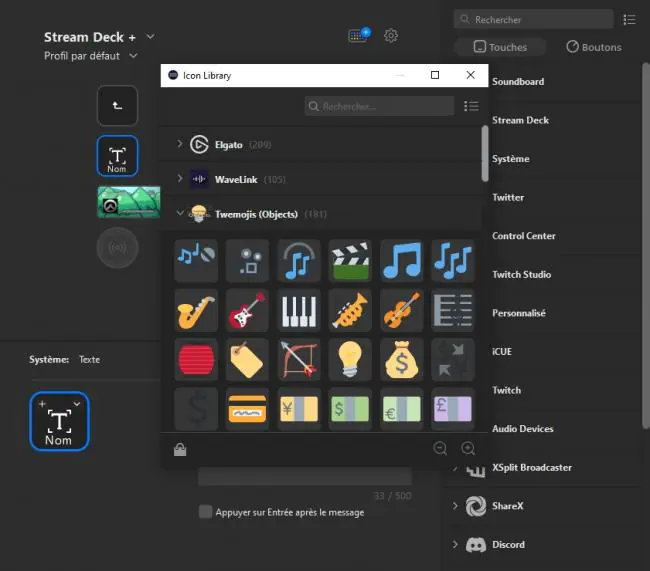Toggle list view in actions panel
The width and height of the screenshot is (650, 571).
tap(629, 19)
